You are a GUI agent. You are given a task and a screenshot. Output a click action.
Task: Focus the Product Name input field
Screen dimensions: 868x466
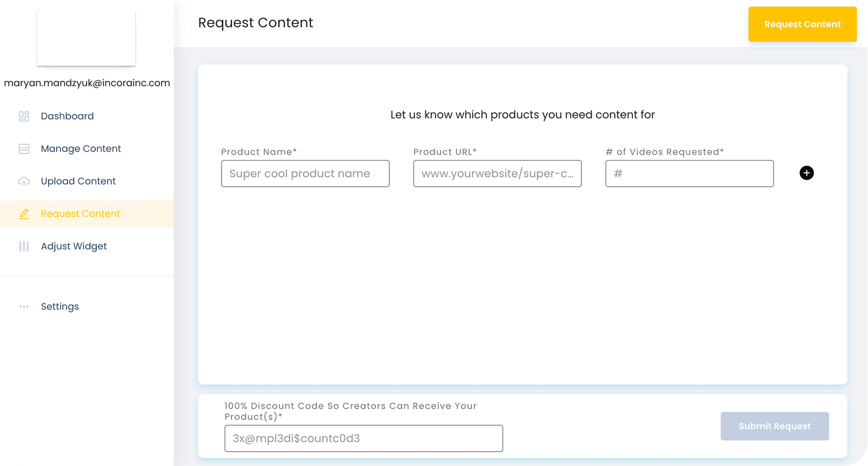click(x=305, y=173)
